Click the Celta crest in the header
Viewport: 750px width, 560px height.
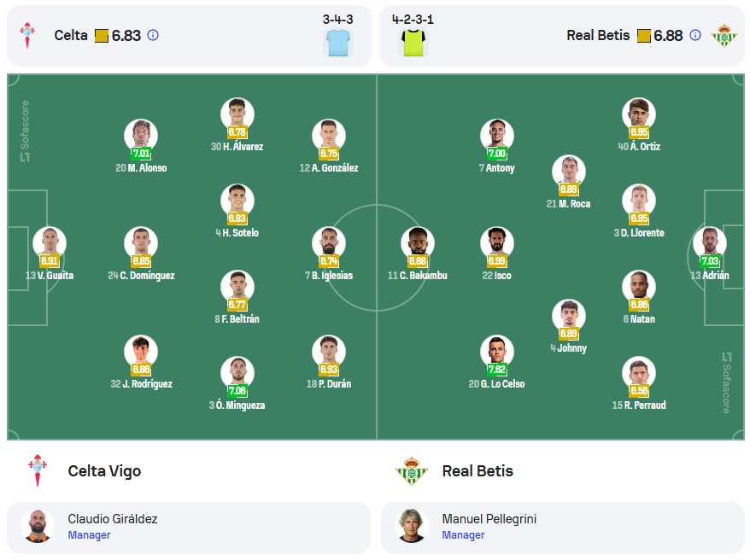(x=26, y=35)
